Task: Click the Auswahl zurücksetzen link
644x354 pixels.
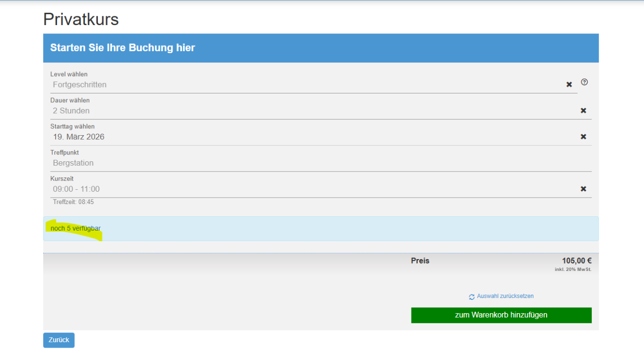Action: 505,296
